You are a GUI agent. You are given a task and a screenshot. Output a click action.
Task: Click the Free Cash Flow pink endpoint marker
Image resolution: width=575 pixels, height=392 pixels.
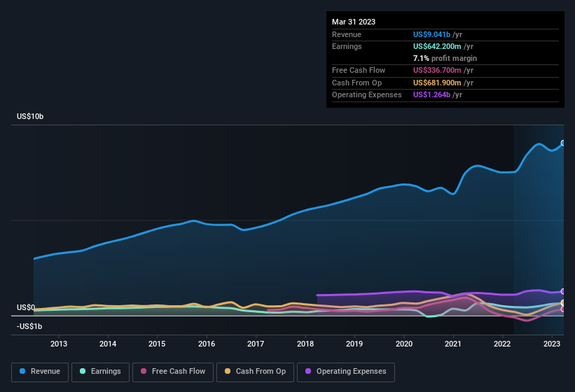click(x=563, y=309)
